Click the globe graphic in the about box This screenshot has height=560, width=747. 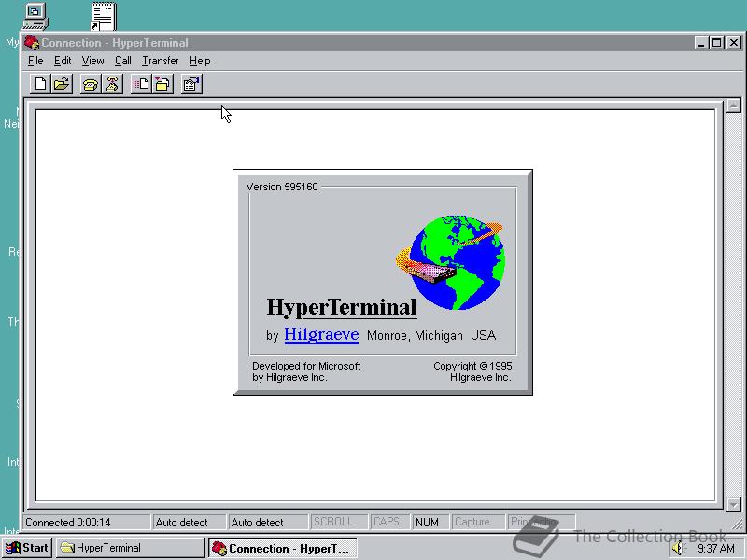tap(452, 262)
